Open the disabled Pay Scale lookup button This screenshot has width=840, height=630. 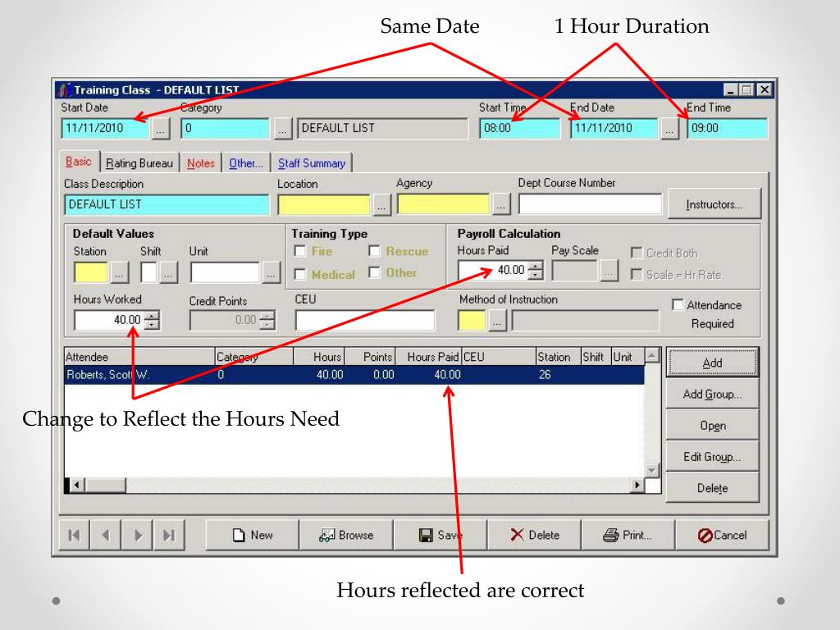[608, 271]
